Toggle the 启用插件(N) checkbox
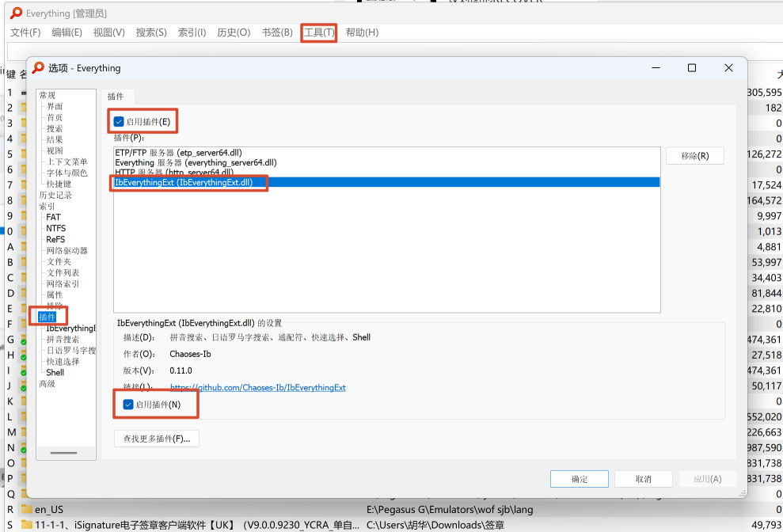Viewport: 783px width, 532px height. [128, 405]
